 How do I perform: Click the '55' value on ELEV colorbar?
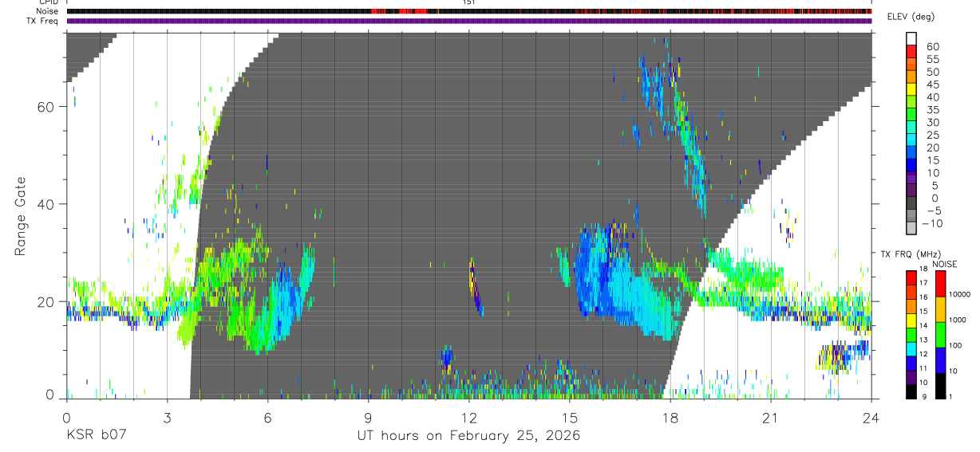932,60
